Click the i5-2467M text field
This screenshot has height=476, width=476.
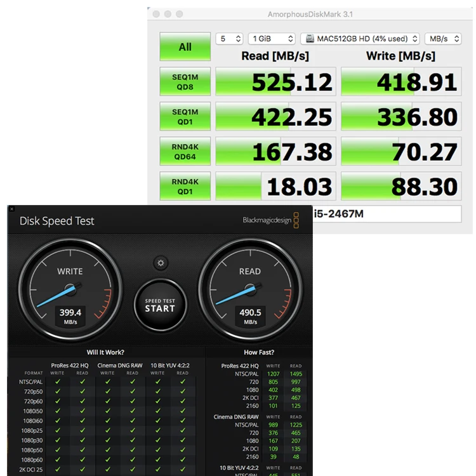[x=387, y=214]
